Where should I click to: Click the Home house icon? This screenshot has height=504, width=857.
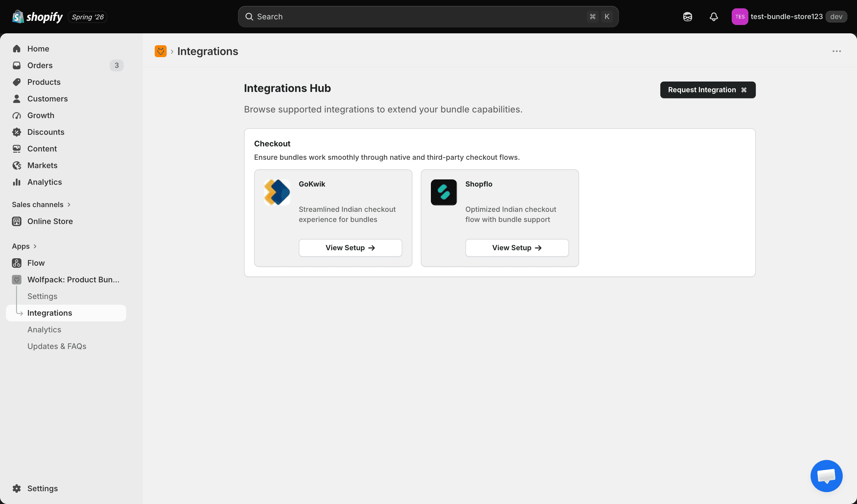(x=17, y=48)
